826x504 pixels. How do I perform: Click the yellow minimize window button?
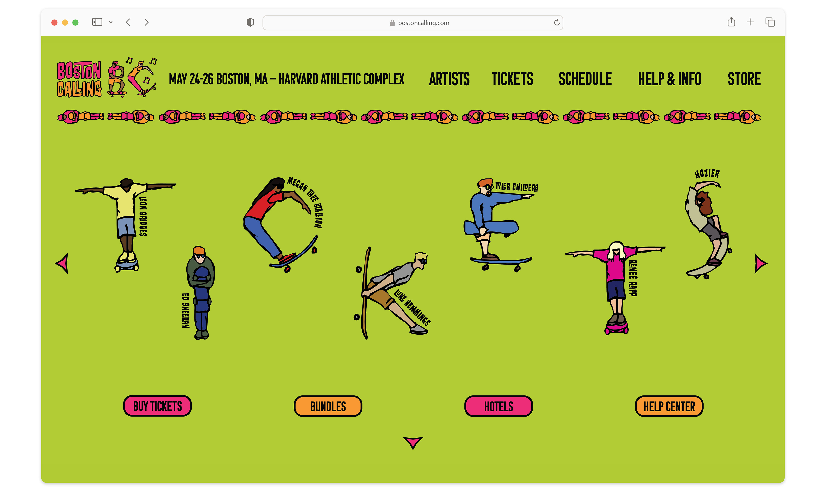[65, 22]
